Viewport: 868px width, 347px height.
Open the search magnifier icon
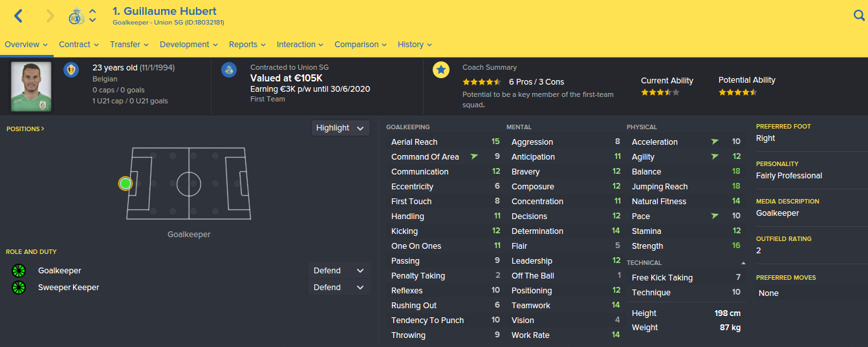(859, 16)
